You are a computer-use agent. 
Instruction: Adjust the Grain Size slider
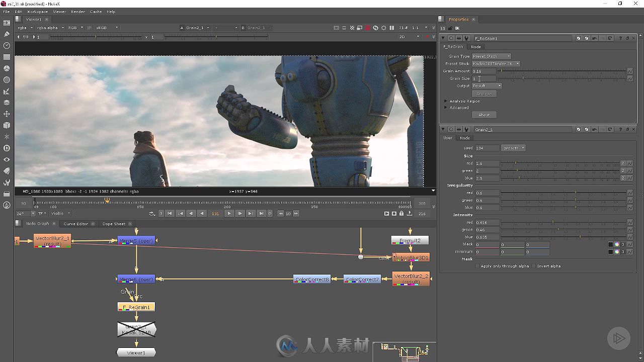tap(562, 78)
